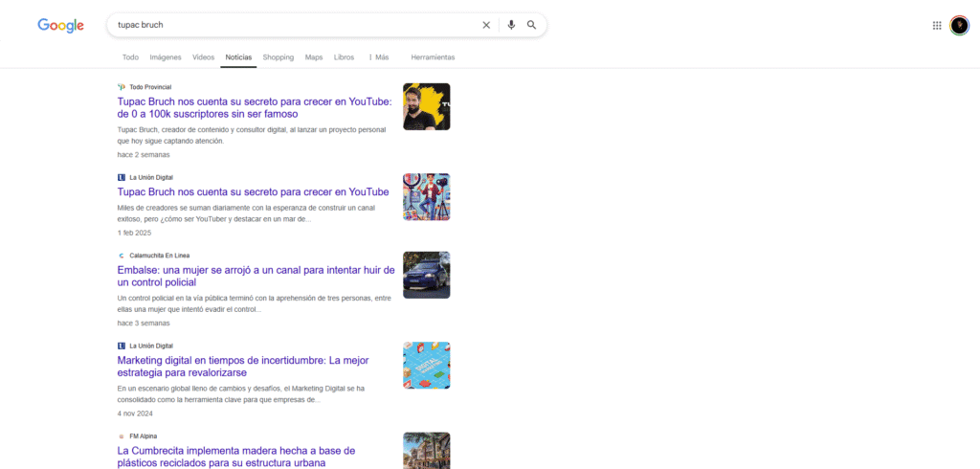
Task: Expand the Más dropdown menu
Action: click(x=378, y=57)
